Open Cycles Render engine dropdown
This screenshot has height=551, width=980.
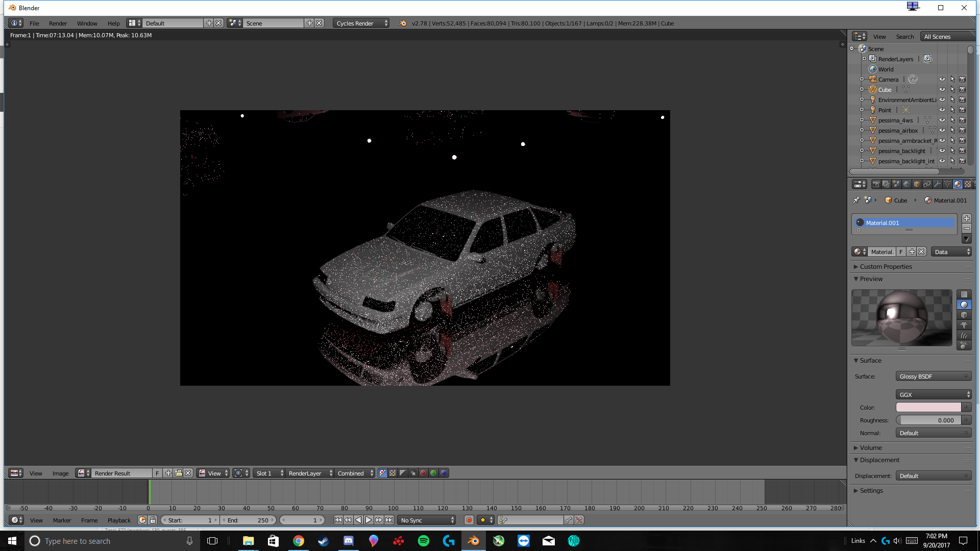click(361, 23)
